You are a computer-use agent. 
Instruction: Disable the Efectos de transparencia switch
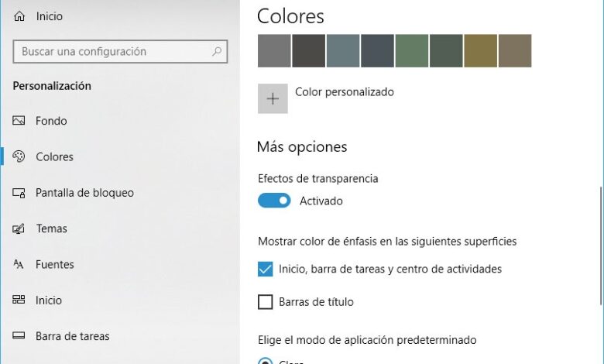click(x=274, y=201)
